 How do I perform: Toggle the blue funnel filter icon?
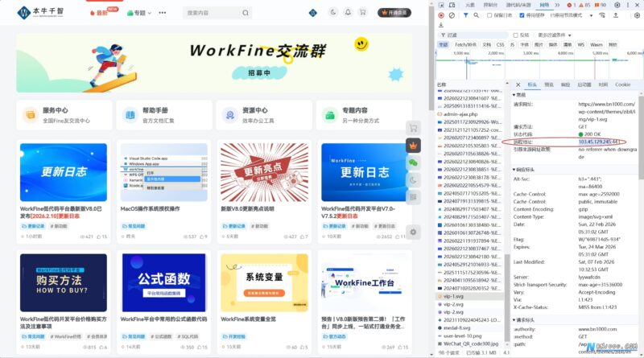(x=466, y=15)
